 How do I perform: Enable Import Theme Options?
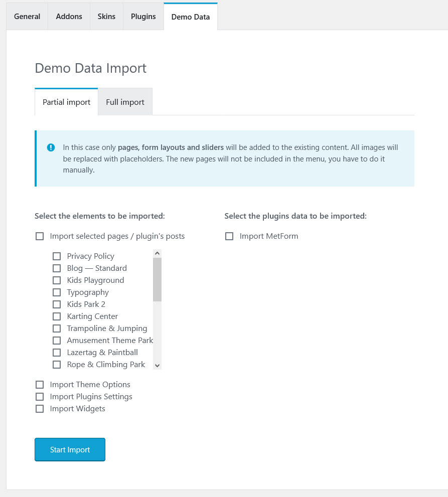pos(40,385)
